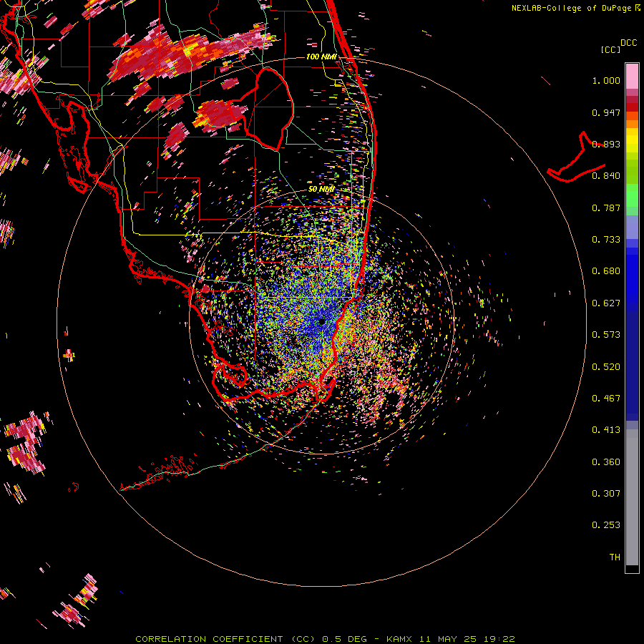Click the 0.787 scale label
Image resolution: width=644 pixels, height=644 pixels.
[606, 208]
